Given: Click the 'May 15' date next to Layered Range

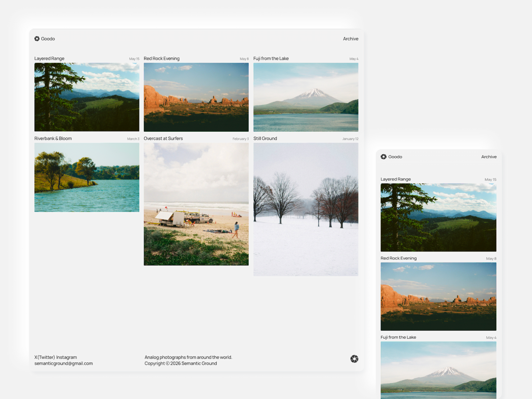Looking at the screenshot, I should [x=134, y=59].
